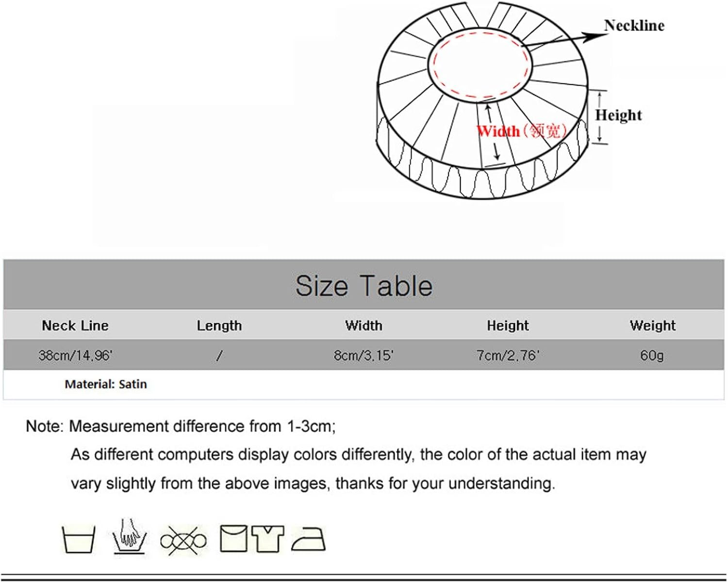Click the hand wash icon
This screenshot has width=728, height=583.
tap(129, 537)
